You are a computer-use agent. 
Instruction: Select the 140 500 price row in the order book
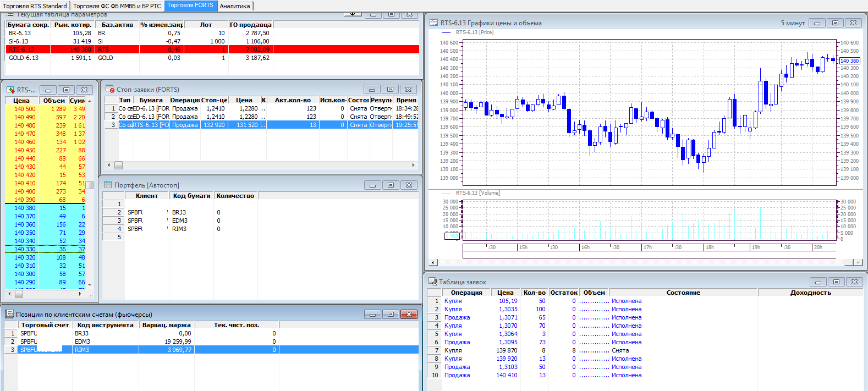pos(25,109)
